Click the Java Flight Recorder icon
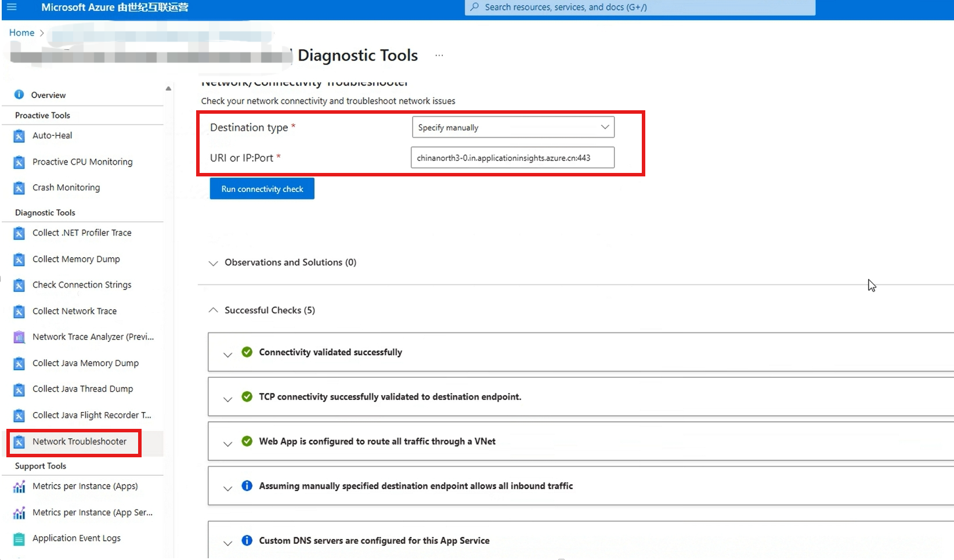 pyautogui.click(x=19, y=416)
